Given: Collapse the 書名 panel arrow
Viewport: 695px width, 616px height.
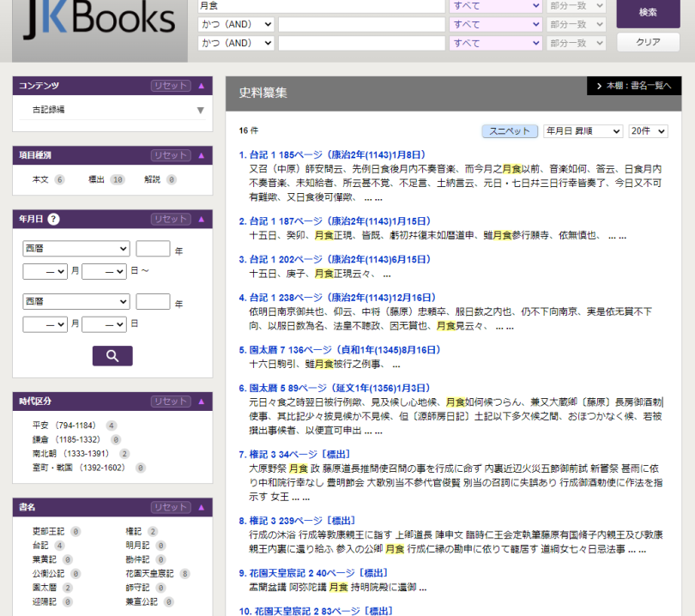Looking at the screenshot, I should click(x=202, y=507).
